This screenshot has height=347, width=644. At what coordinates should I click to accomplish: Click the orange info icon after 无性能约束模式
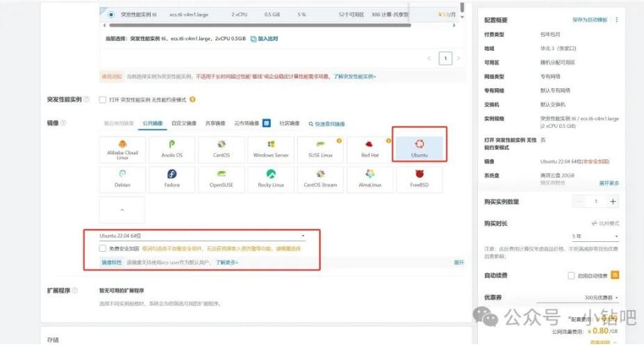click(x=192, y=99)
